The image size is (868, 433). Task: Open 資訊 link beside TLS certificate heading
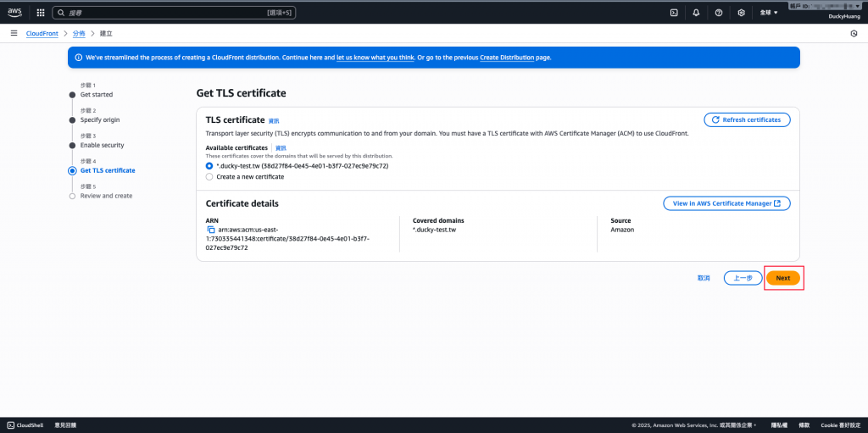274,120
